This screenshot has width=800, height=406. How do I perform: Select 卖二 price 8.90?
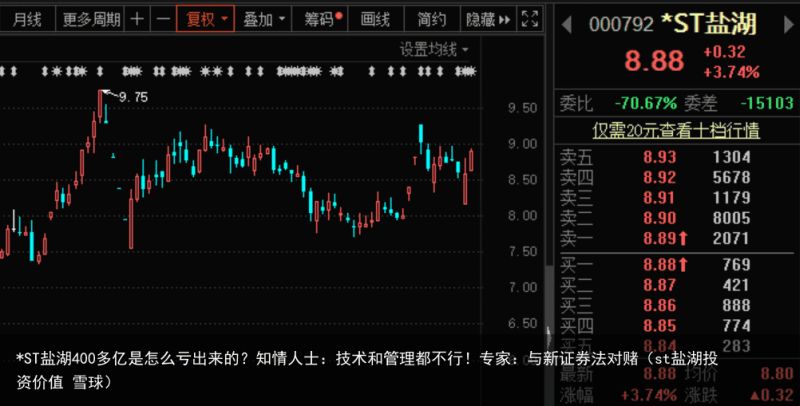click(659, 218)
